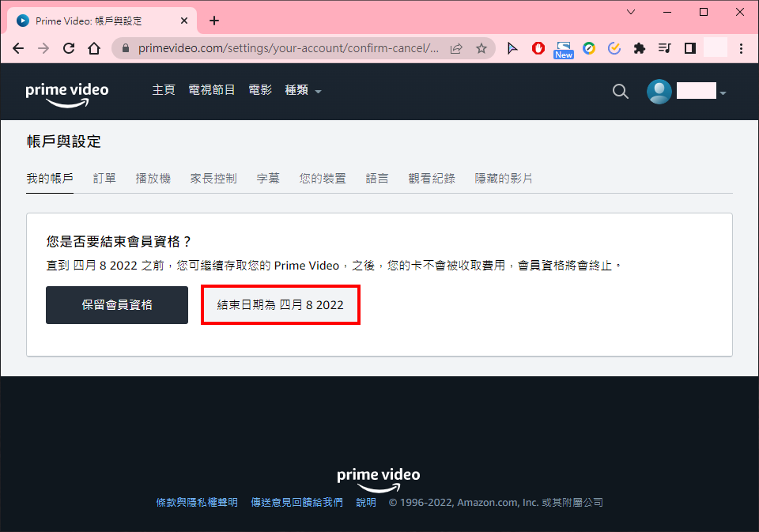Click the 帳戶與設定 page heading

64,141
